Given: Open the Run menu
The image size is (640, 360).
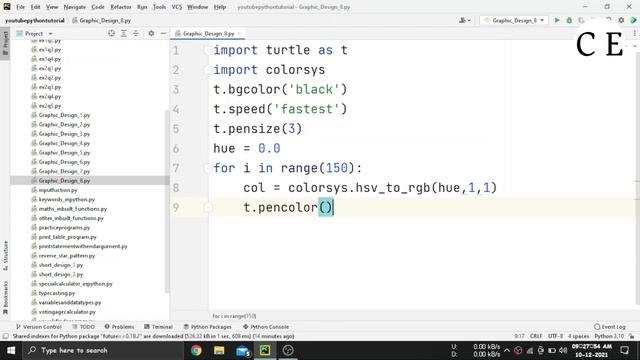Looking at the screenshot, I should tap(142, 7).
